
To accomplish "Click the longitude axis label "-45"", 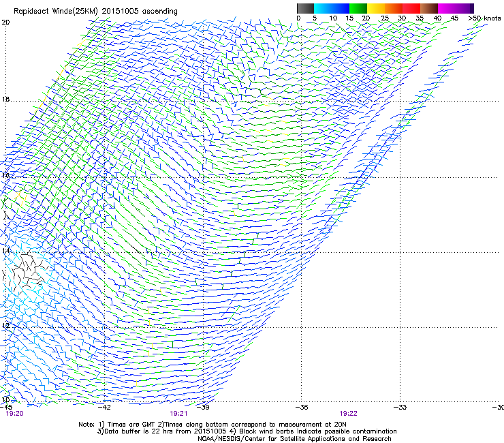I will 6,408.
